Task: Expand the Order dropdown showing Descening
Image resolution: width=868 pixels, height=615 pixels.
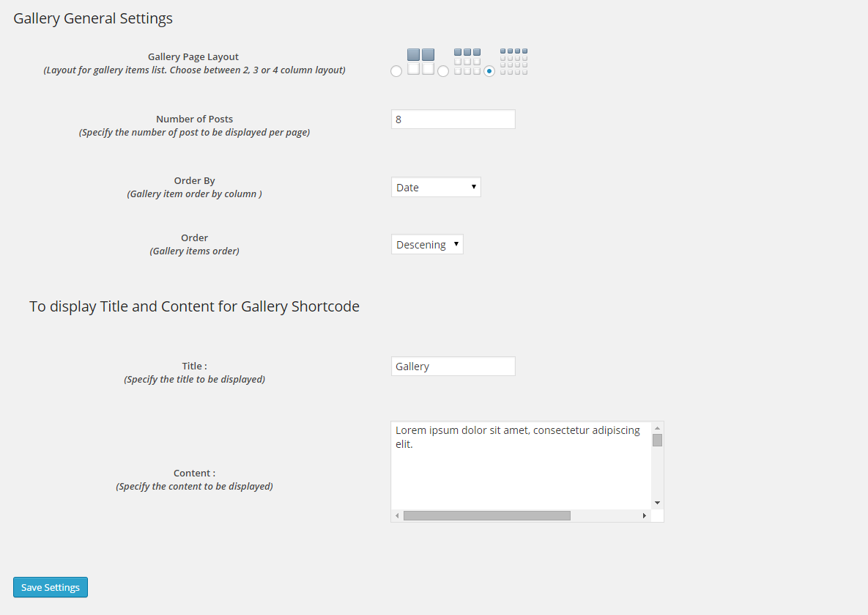Action: click(427, 244)
